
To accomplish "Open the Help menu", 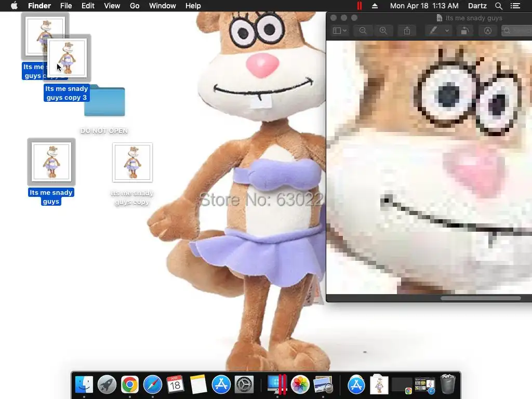I will click(x=193, y=6).
